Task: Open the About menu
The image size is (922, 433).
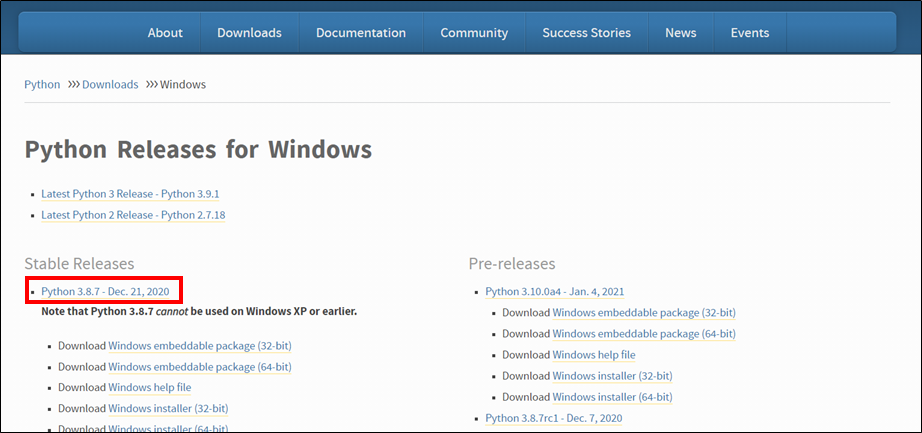Action: [x=165, y=33]
